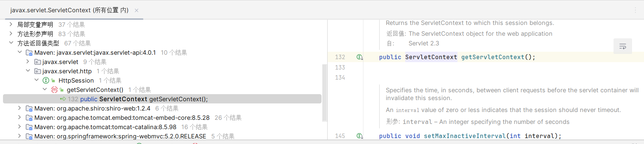Click the gutter implementation icon at line 145
This screenshot has width=644, height=144.
point(359,136)
